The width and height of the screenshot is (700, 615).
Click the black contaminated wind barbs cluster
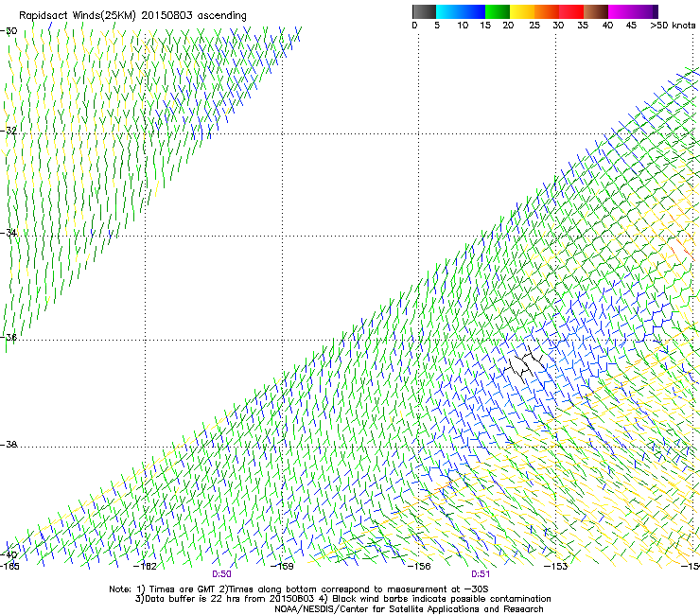pos(525,365)
